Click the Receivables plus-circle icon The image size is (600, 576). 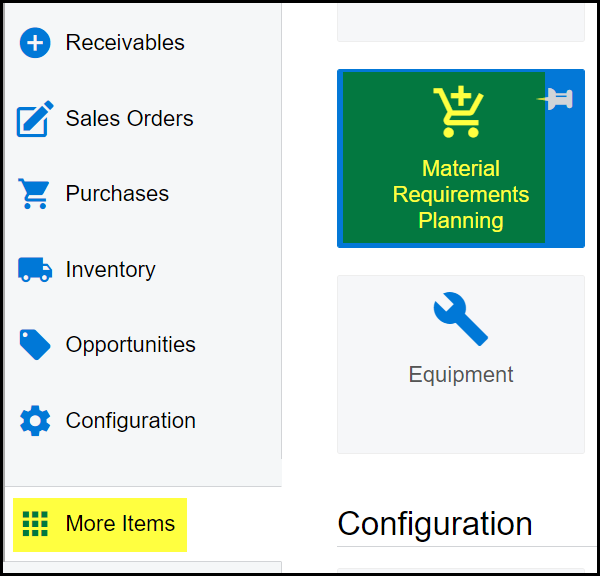(x=35, y=43)
